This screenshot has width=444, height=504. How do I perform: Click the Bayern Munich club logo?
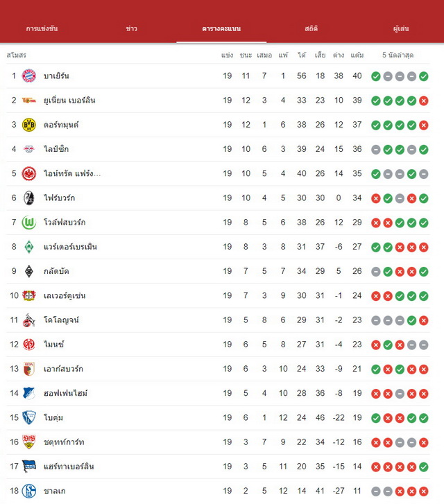[28, 76]
